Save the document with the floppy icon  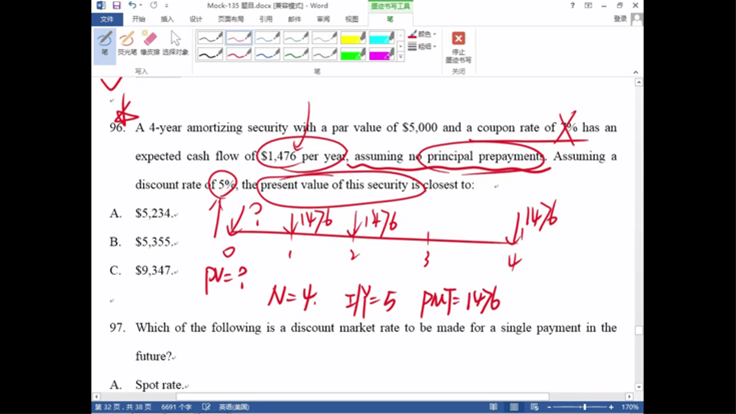[x=116, y=6]
